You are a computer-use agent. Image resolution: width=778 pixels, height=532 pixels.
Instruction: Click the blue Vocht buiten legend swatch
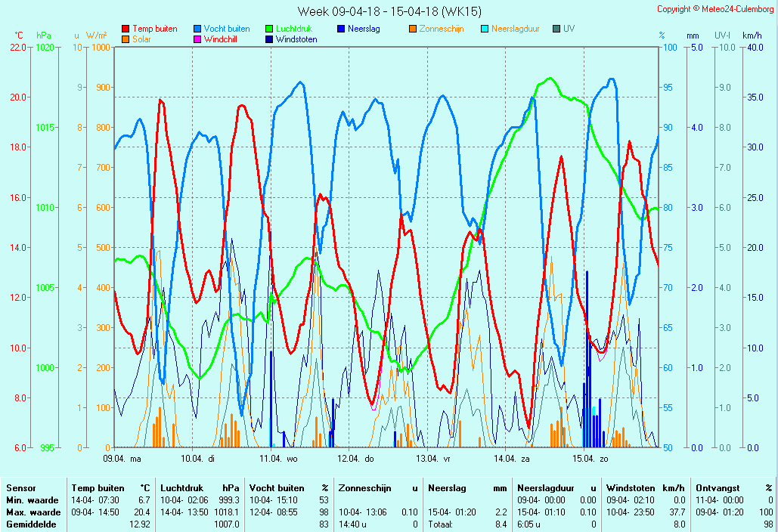pyautogui.click(x=197, y=29)
